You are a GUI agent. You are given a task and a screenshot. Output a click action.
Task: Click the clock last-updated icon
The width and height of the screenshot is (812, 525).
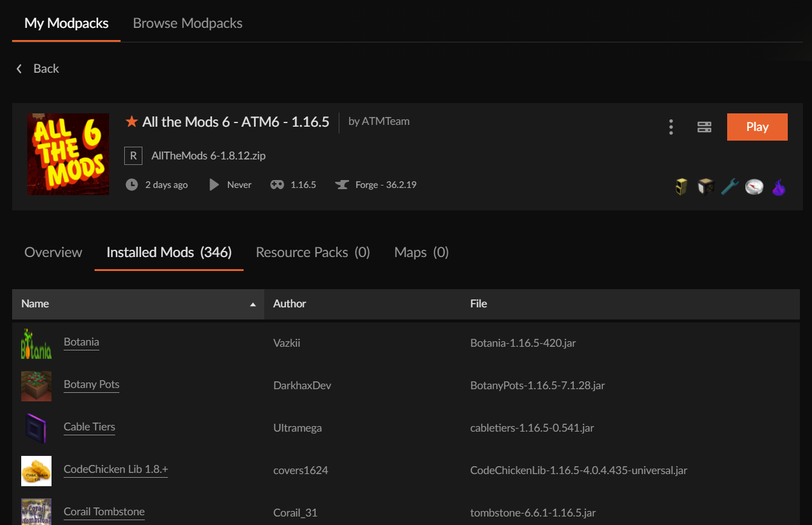131,184
